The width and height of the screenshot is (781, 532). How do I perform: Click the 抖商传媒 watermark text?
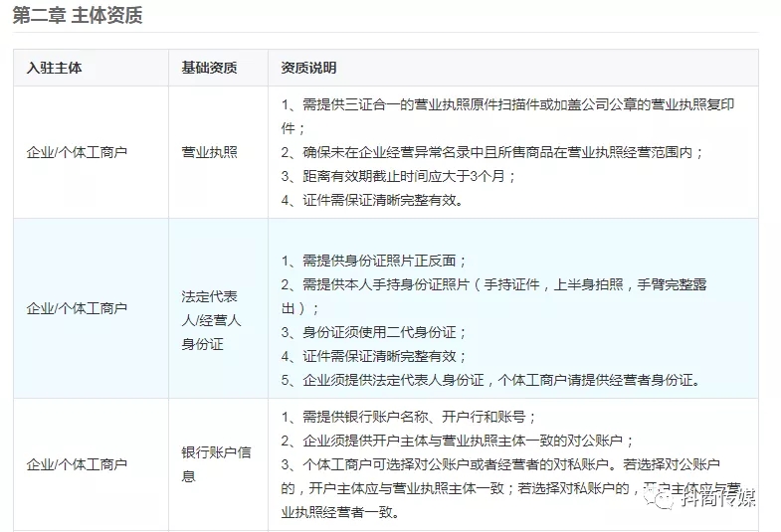pos(718,498)
